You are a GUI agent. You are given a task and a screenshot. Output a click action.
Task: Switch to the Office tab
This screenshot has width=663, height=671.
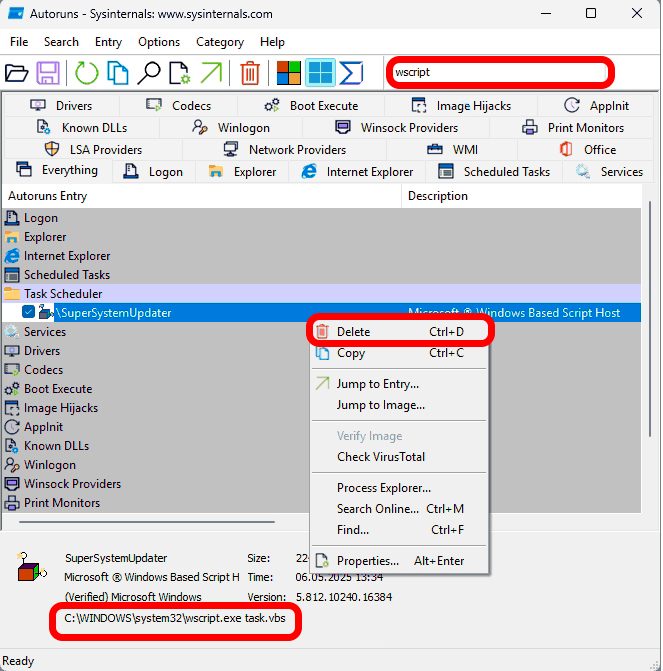point(586,150)
